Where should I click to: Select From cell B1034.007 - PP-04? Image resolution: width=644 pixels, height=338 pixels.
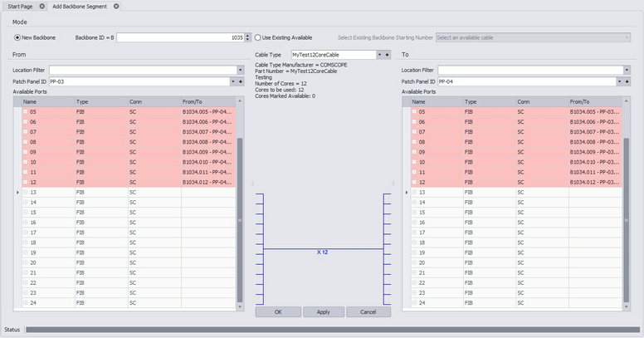tap(208, 131)
